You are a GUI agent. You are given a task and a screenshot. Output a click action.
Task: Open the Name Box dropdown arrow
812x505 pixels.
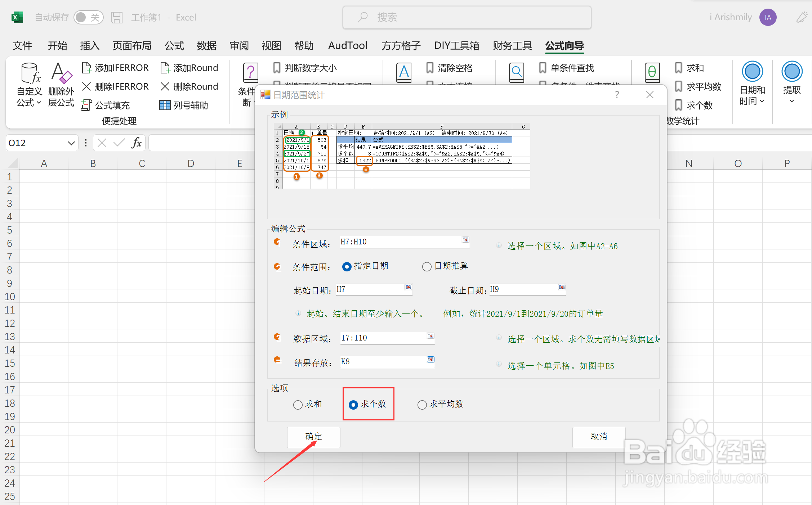click(x=71, y=143)
